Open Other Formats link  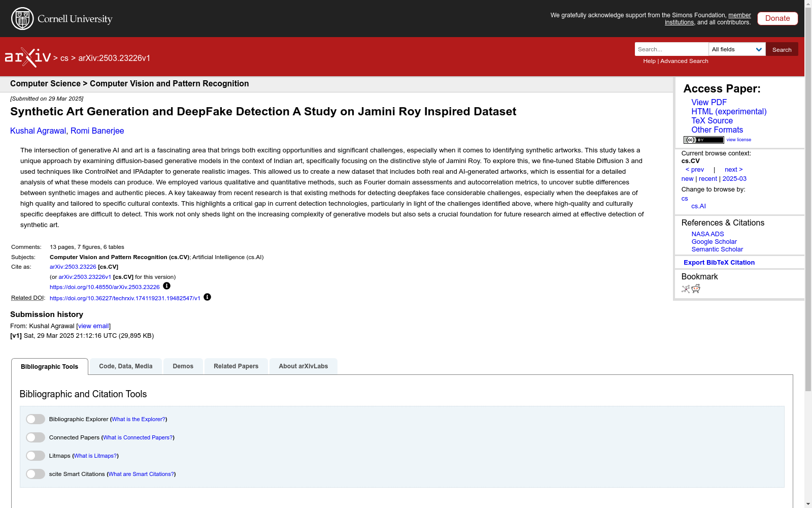pos(717,130)
